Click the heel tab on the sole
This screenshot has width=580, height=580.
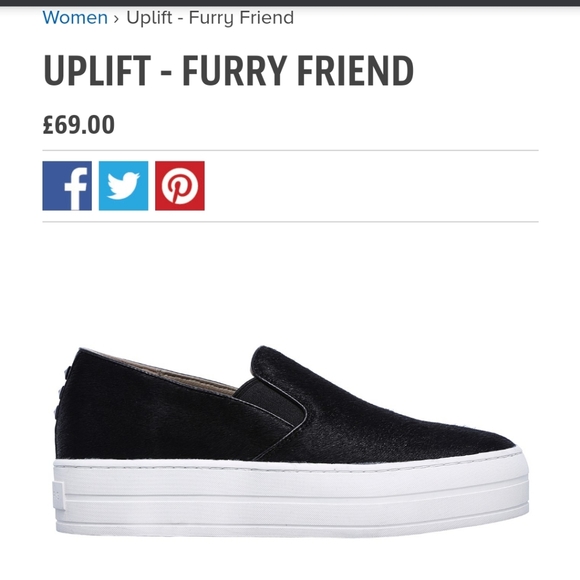(x=58, y=496)
